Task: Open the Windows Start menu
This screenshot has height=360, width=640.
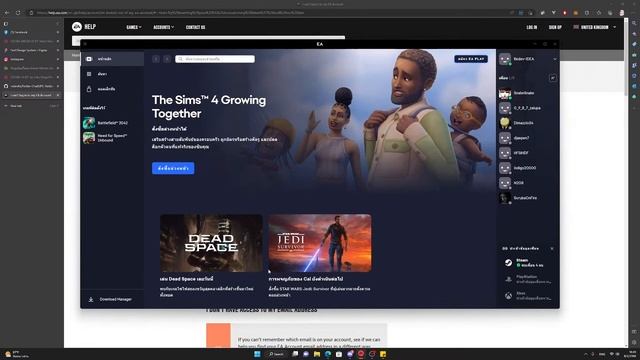Action: (257, 354)
